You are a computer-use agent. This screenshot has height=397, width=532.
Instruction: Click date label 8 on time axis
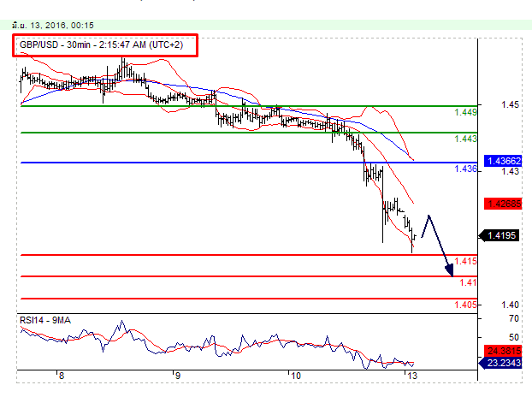click(x=61, y=376)
